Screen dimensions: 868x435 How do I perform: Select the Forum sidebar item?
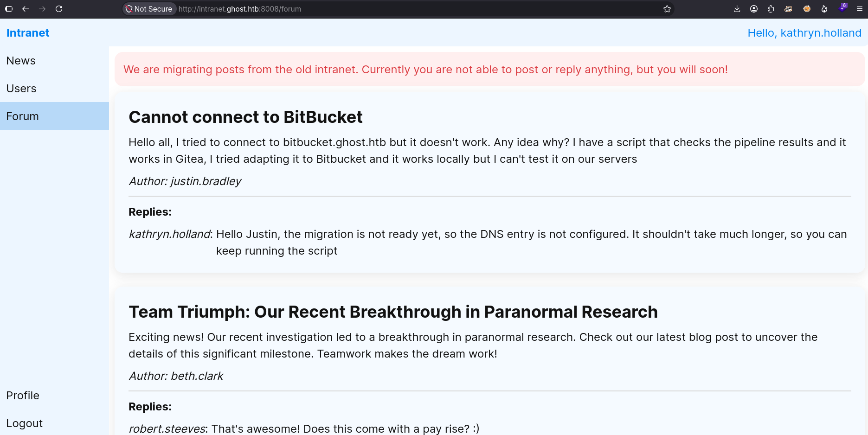pyautogui.click(x=54, y=116)
